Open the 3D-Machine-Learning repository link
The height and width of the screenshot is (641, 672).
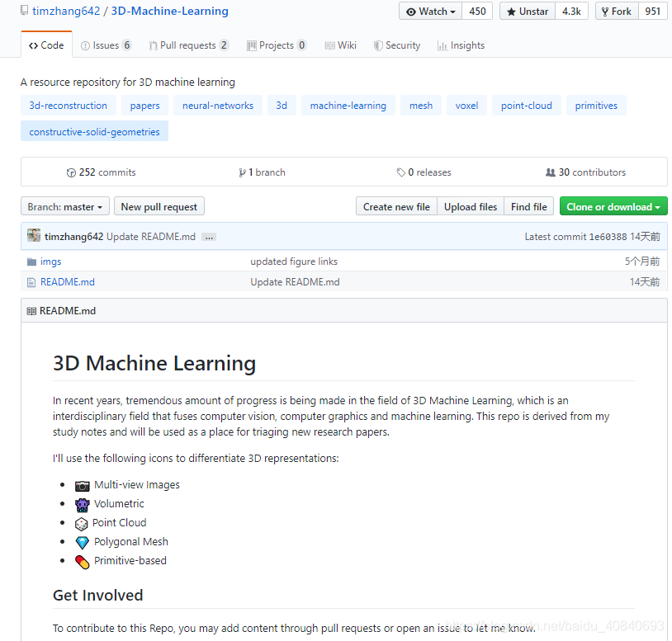pos(170,11)
